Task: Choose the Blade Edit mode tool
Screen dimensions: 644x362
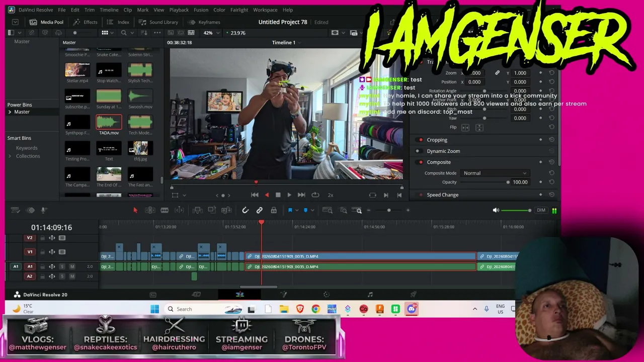Action: (165, 210)
